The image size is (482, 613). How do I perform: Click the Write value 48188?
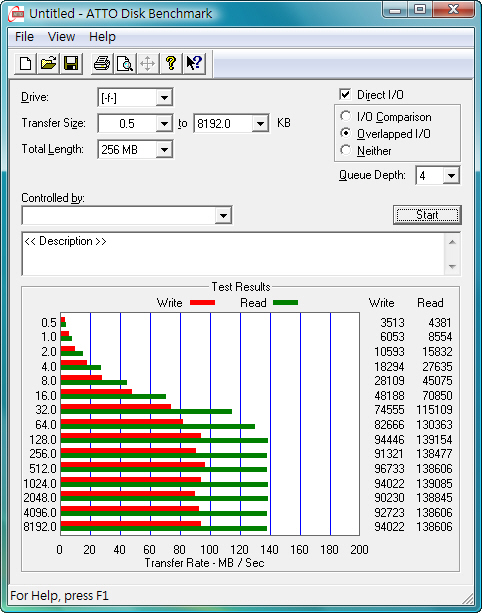389,396
